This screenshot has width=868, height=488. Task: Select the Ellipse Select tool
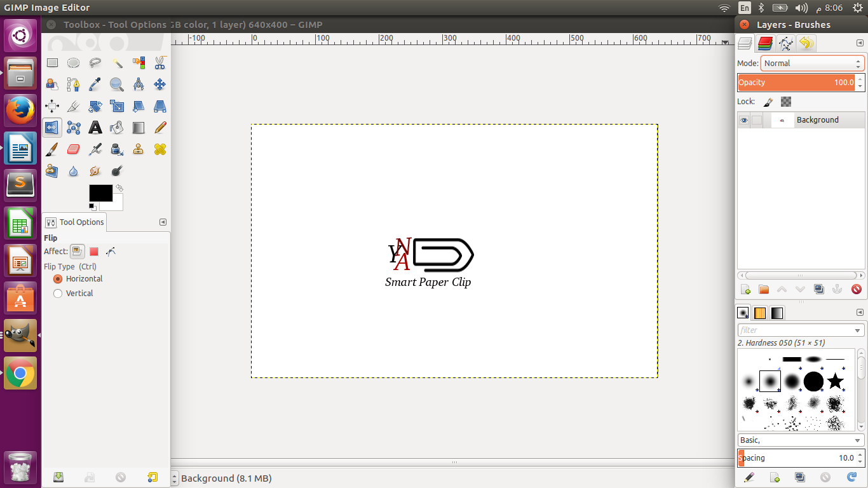(x=74, y=63)
